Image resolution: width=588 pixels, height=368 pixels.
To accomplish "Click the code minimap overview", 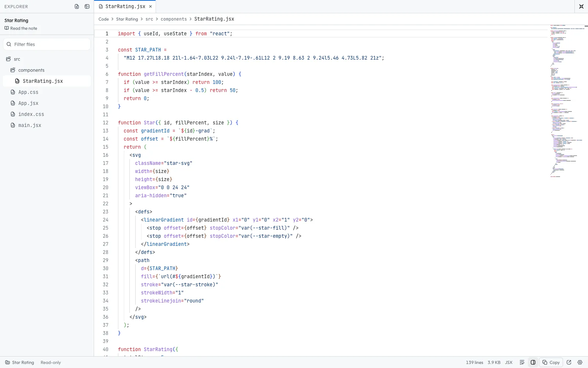I will pyautogui.click(x=568, y=101).
